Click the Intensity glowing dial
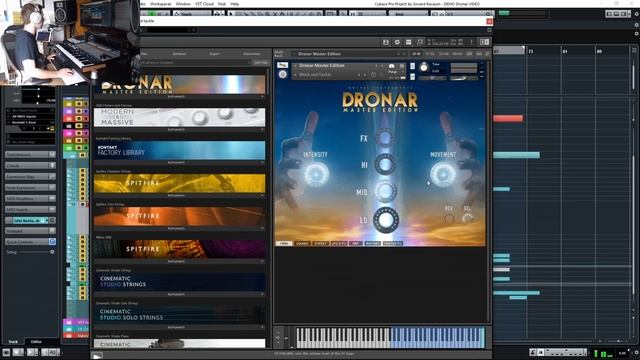The height and width of the screenshot is (360, 640). [316, 174]
